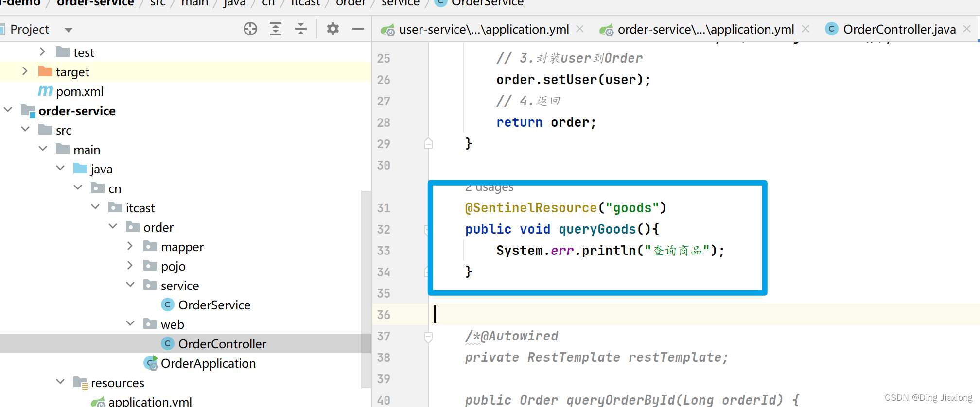The width and height of the screenshot is (980, 407).
Task: Click the 2 usages hint above queryGoods
Action: point(490,188)
